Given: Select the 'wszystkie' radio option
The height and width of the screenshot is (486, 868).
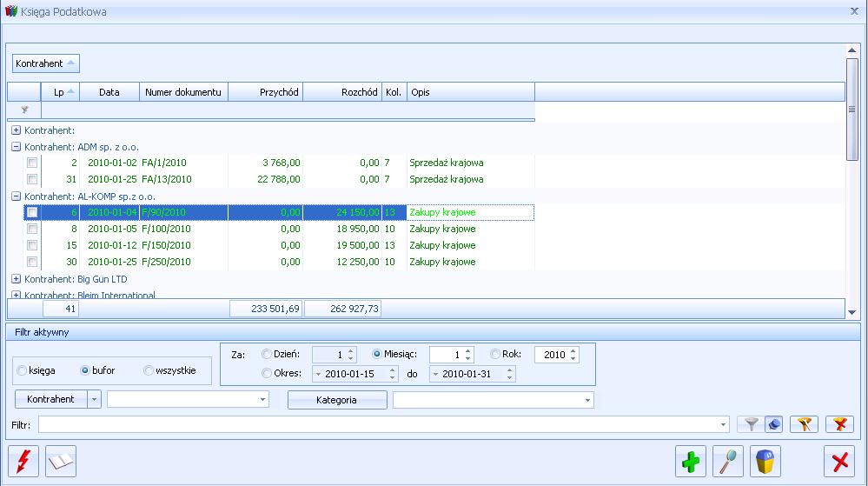Looking at the screenshot, I should [x=149, y=370].
